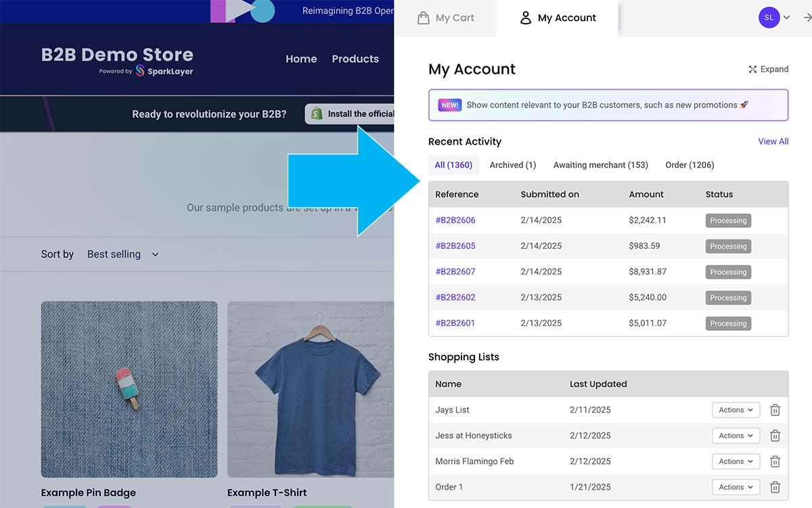The height and width of the screenshot is (508, 812).
Task: Expand the Best selling sort dropdown
Action: [123, 254]
